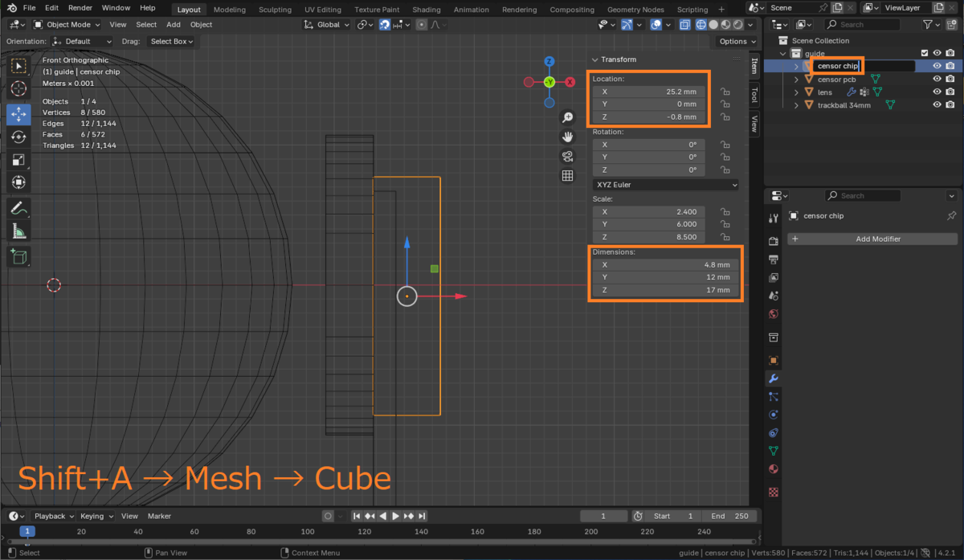
Task: Select the Rotate tool in the toolbar
Action: (18, 137)
